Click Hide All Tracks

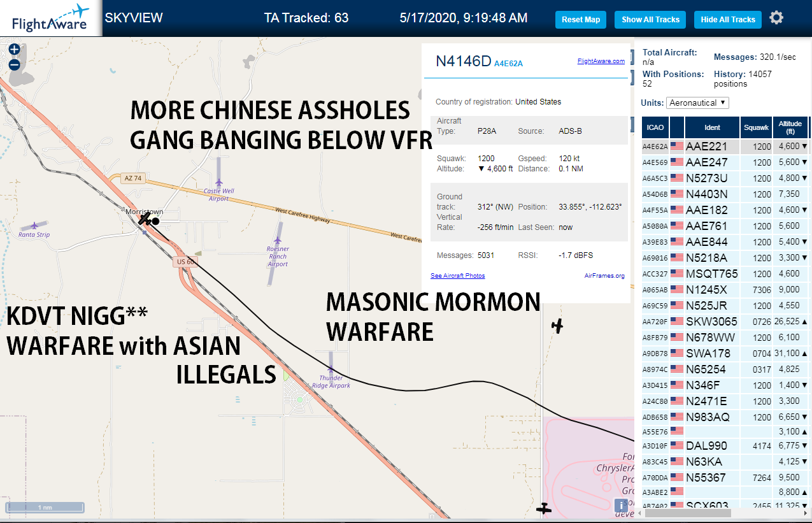point(727,19)
